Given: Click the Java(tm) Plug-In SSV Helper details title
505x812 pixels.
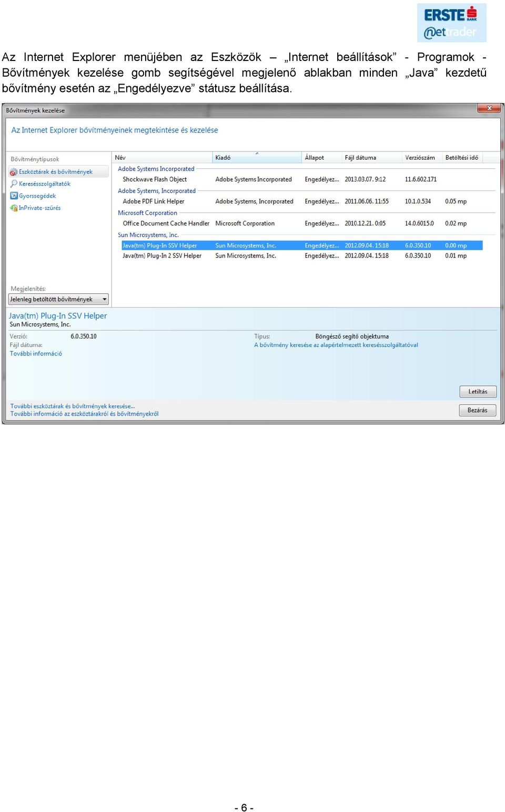Looking at the screenshot, I should click(58, 316).
